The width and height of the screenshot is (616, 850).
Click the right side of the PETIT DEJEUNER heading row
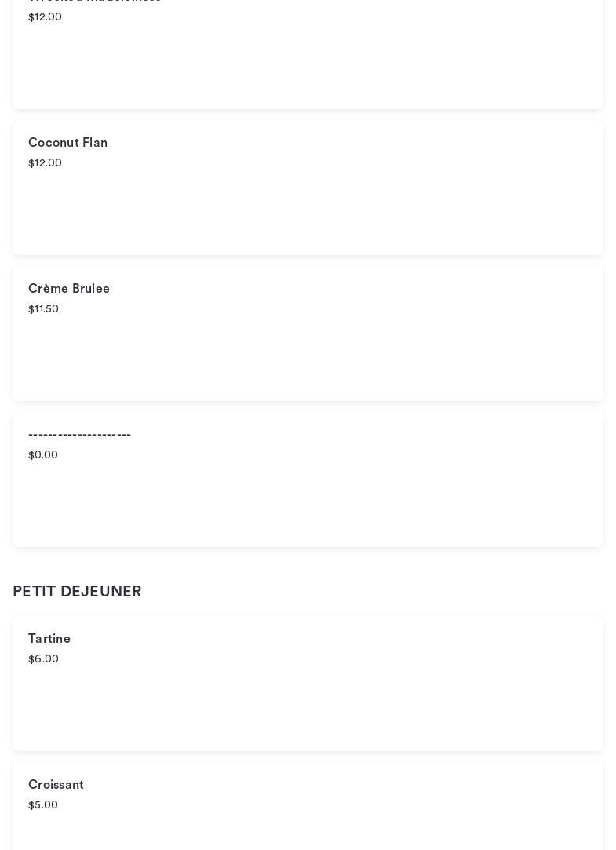[471, 592]
